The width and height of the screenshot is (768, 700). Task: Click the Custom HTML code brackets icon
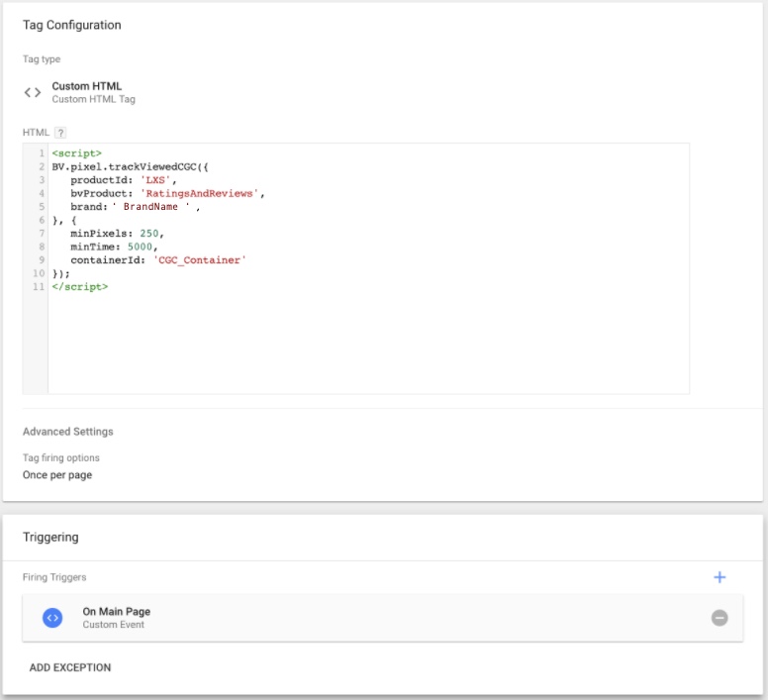(33, 92)
